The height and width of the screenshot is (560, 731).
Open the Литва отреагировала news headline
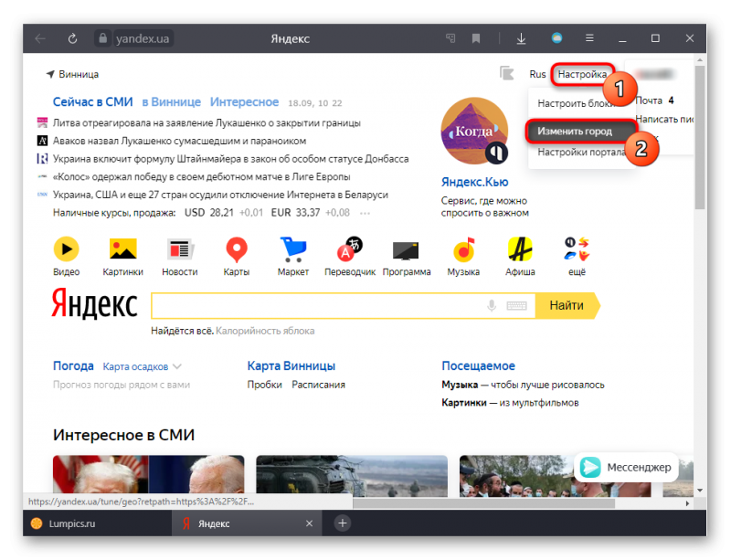coord(207,123)
